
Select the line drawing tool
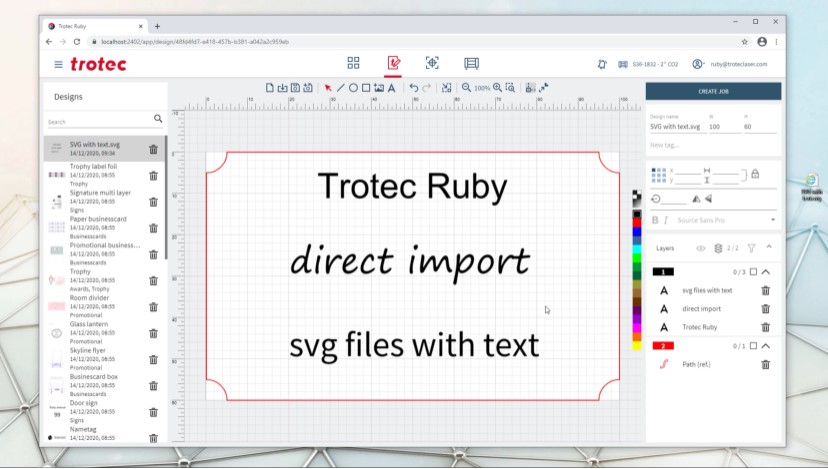[340, 88]
